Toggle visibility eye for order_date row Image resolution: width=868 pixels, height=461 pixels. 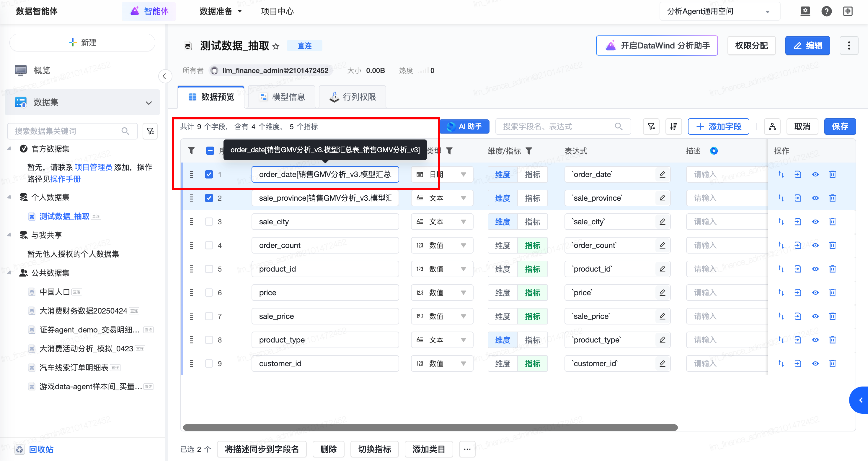[x=815, y=174]
